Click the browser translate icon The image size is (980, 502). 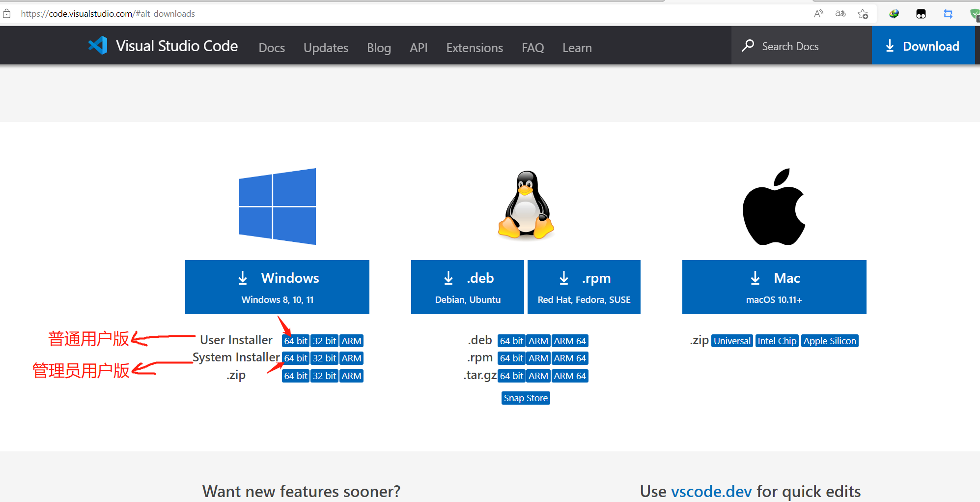[840, 14]
